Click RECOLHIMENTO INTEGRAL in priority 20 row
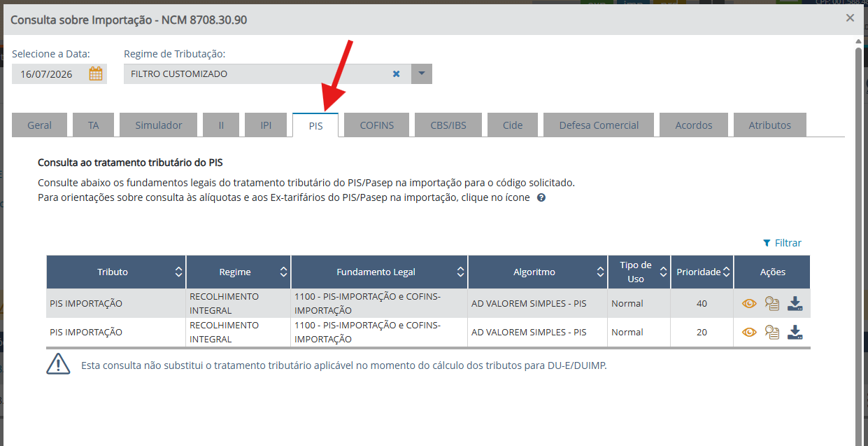The width and height of the screenshot is (868, 446). (x=224, y=332)
